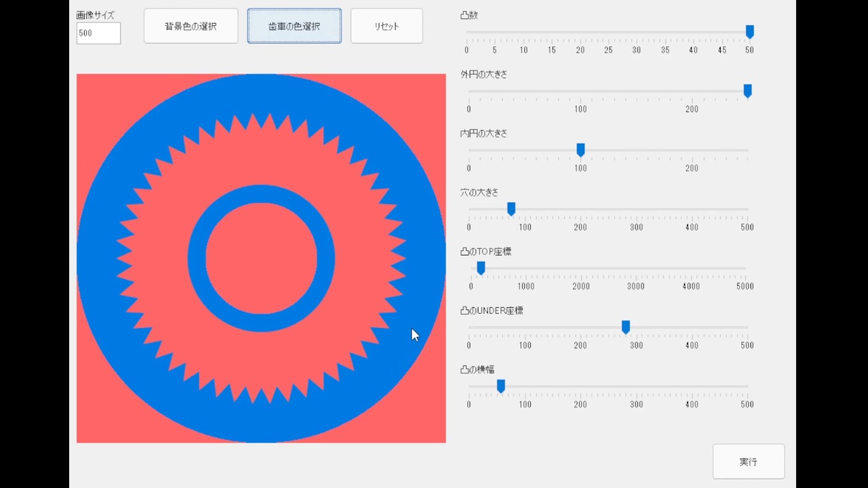Image resolution: width=868 pixels, height=488 pixels.
Task: Click the 凸の横幅 slider thumb
Action: tap(500, 386)
